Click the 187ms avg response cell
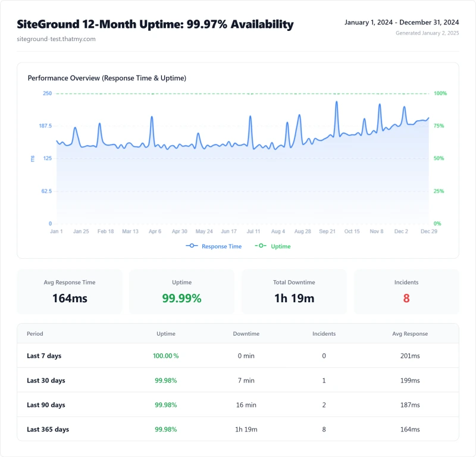Viewport: 476px width, 457px height. pyautogui.click(x=410, y=405)
